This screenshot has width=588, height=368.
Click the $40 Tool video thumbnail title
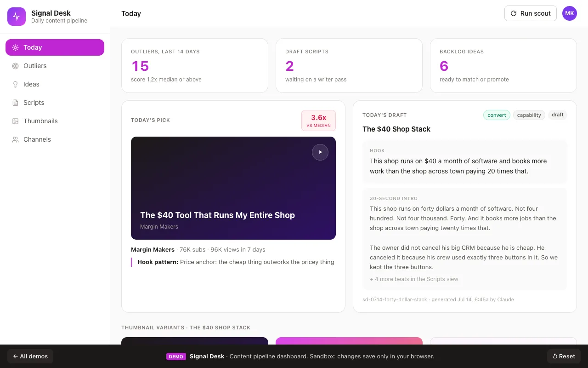[x=217, y=215]
